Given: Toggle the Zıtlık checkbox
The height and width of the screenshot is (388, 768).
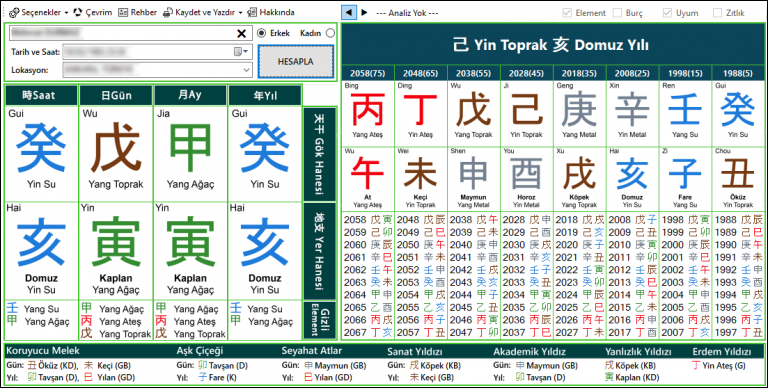Looking at the screenshot, I should (717, 13).
